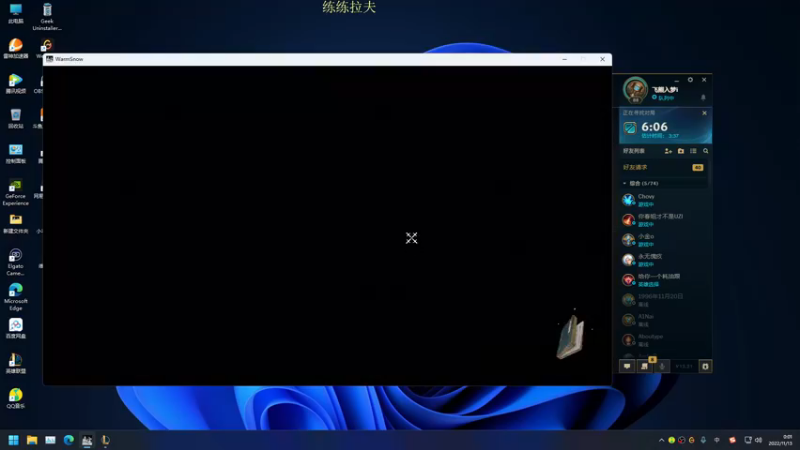Toggle friends list view layout icon

pyautogui.click(x=693, y=151)
